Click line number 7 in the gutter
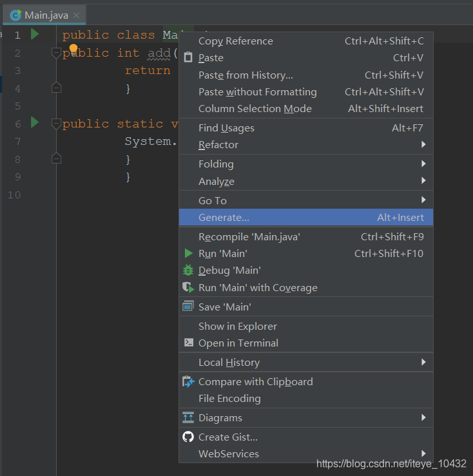This screenshot has height=476, width=473. point(17,142)
